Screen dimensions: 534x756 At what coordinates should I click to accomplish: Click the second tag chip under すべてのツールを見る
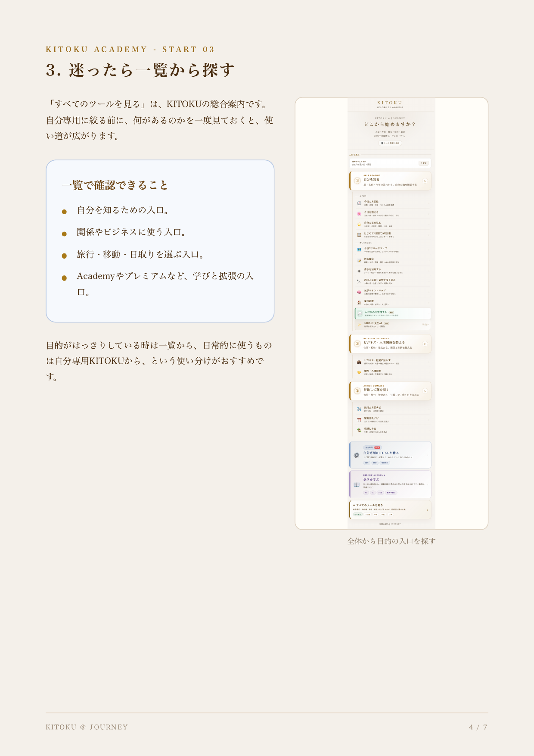(368, 514)
